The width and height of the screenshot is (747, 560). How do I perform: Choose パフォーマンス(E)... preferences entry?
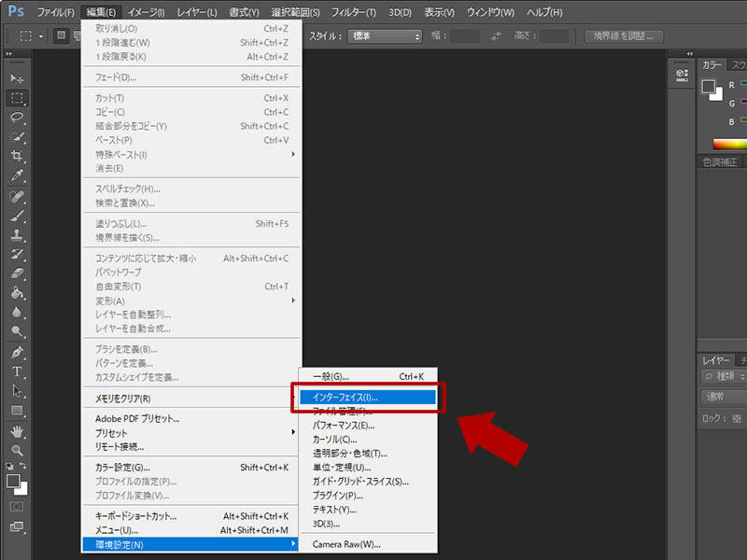[368, 426]
